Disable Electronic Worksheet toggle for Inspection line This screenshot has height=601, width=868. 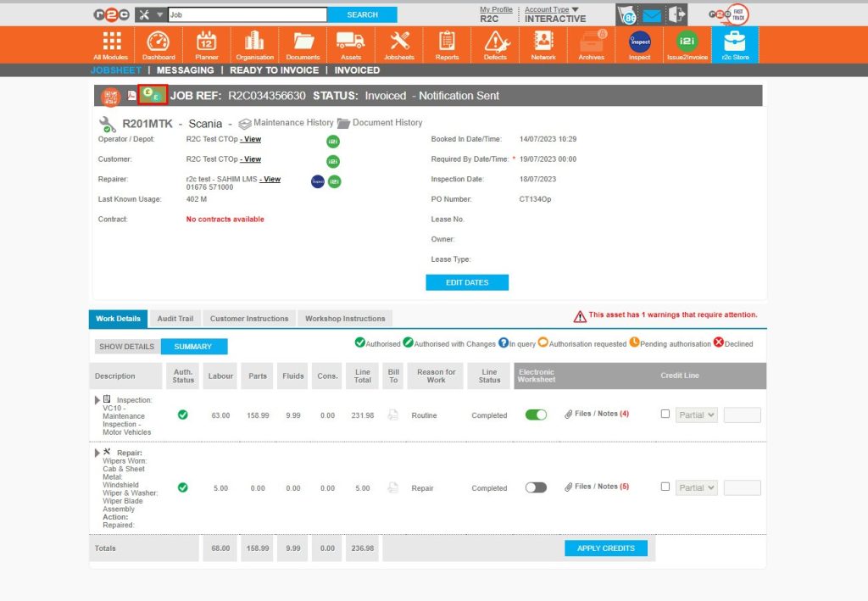[x=536, y=415]
